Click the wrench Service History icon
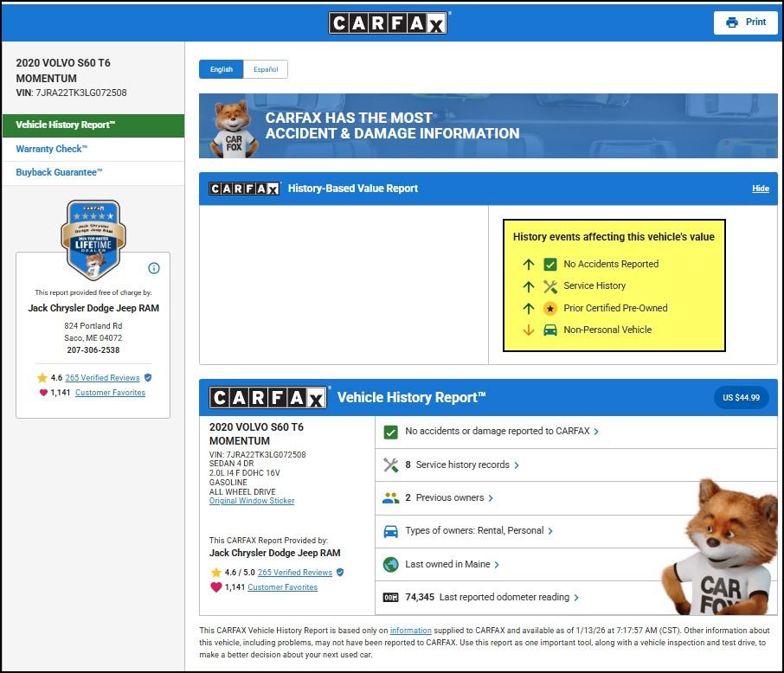This screenshot has width=784, height=673. 390,465
